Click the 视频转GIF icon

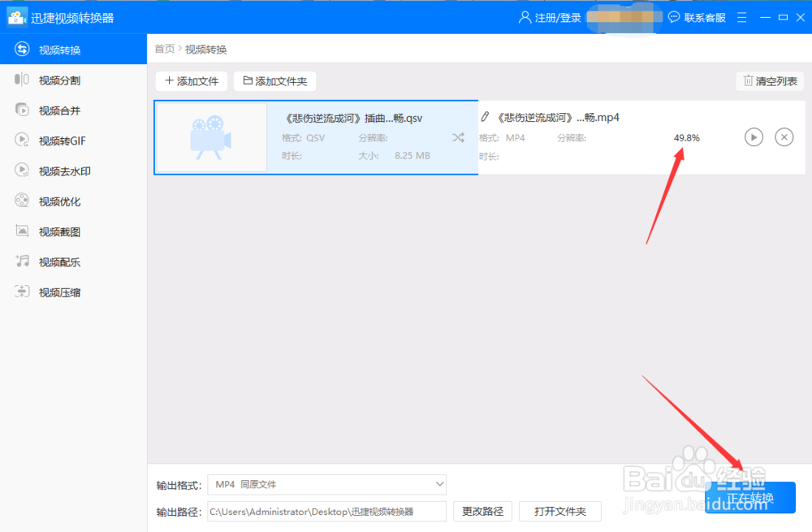tap(22, 140)
